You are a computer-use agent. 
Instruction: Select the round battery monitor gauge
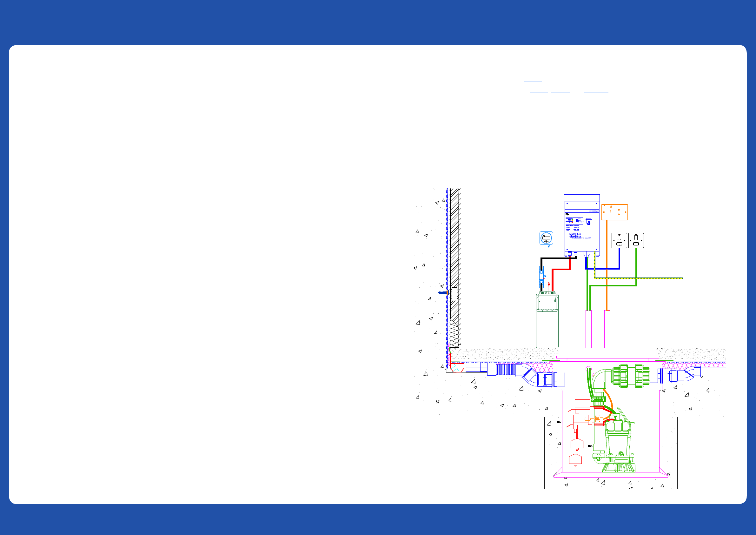546,238
